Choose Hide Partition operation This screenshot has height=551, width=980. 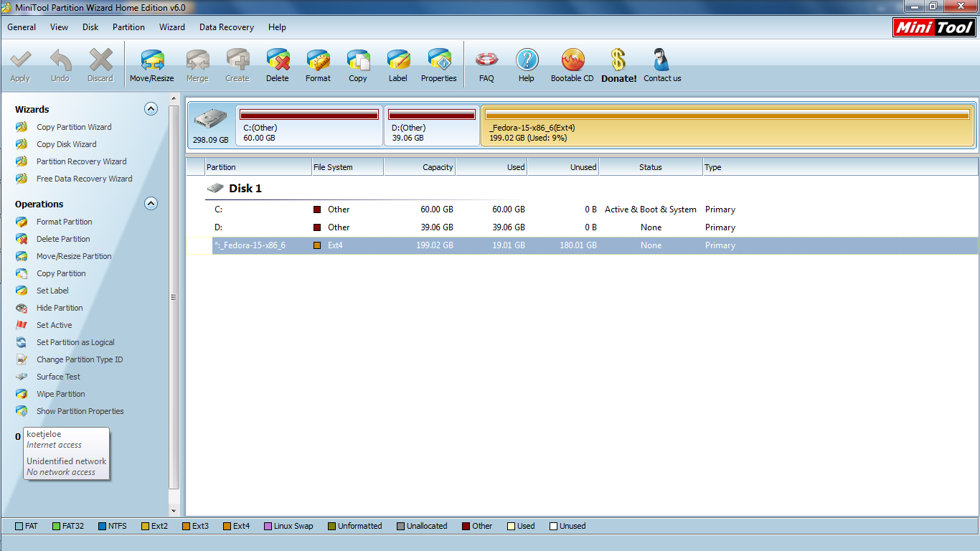(58, 308)
